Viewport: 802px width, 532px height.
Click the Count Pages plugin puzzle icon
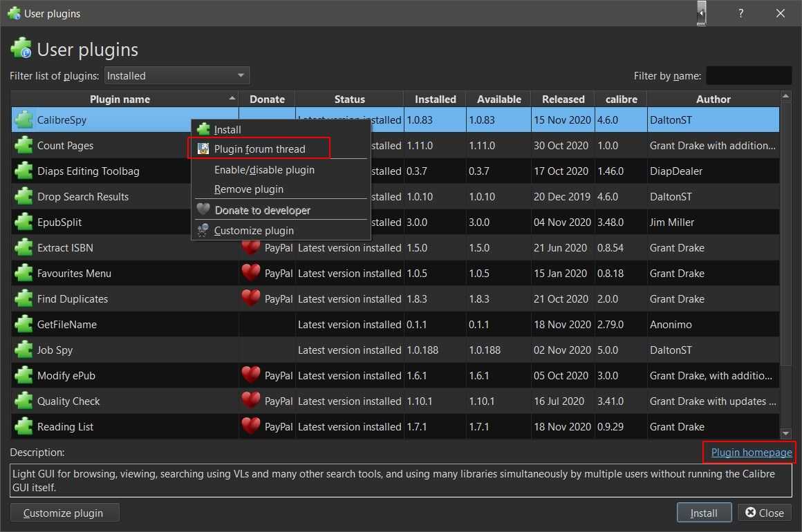click(x=24, y=145)
